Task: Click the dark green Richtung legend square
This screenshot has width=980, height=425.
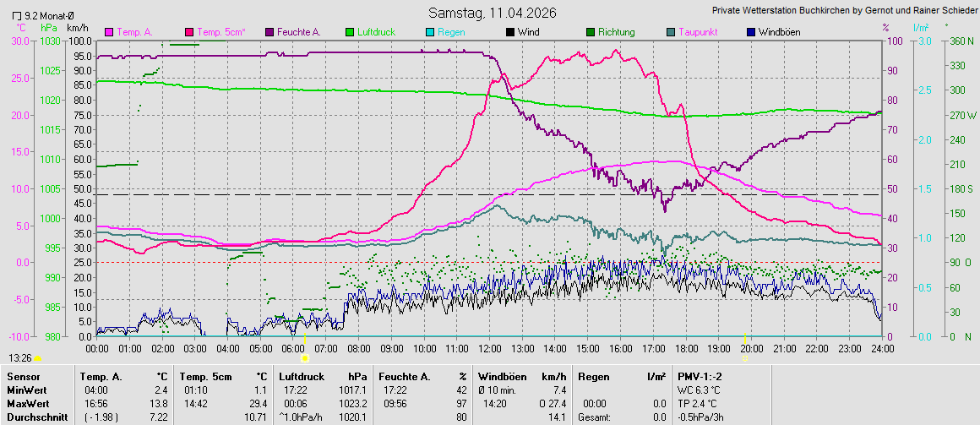Action: tap(590, 32)
